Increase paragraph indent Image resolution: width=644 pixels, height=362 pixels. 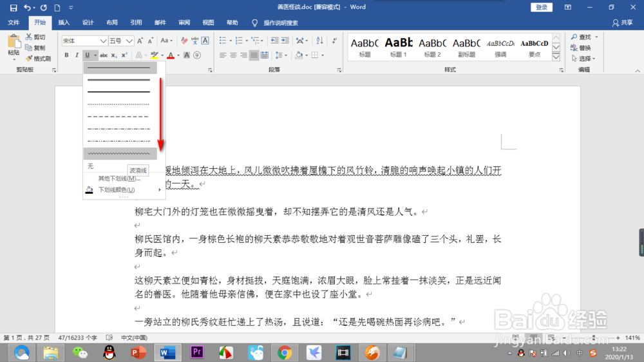point(285,41)
